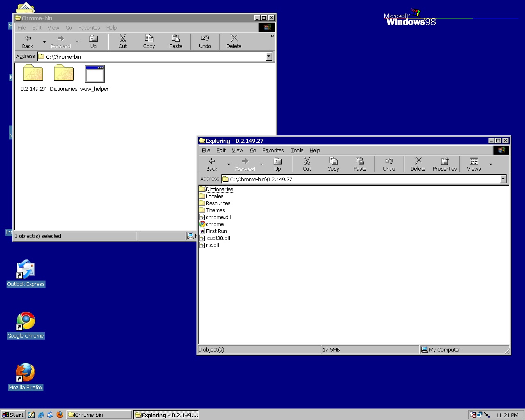This screenshot has height=420, width=525.
Task: Click Delete in the Chrome-bin window toolbar
Action: (234, 41)
